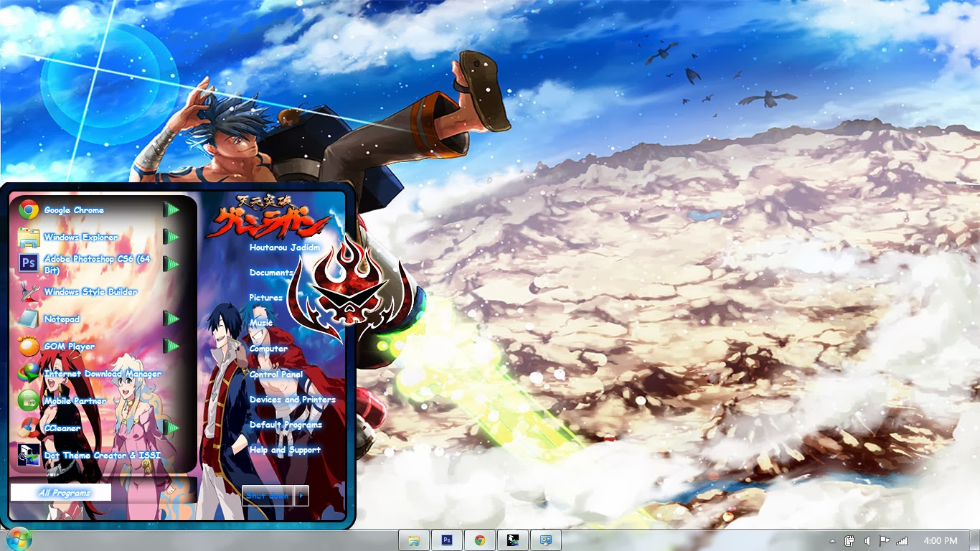Switch to Photoshop on the taskbar
The width and height of the screenshot is (980, 551).
point(447,540)
